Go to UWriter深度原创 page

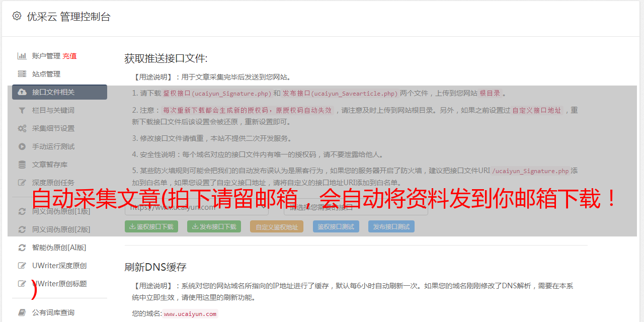tap(59, 266)
